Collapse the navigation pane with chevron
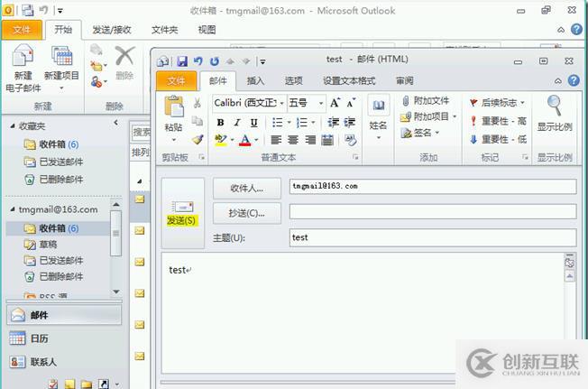The width and height of the screenshot is (588, 389). pyautogui.click(x=115, y=122)
